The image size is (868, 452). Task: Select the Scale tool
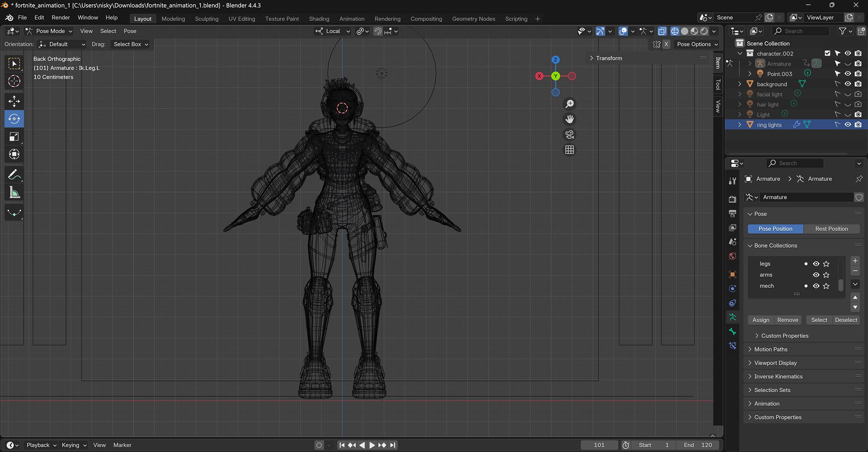pyautogui.click(x=14, y=137)
